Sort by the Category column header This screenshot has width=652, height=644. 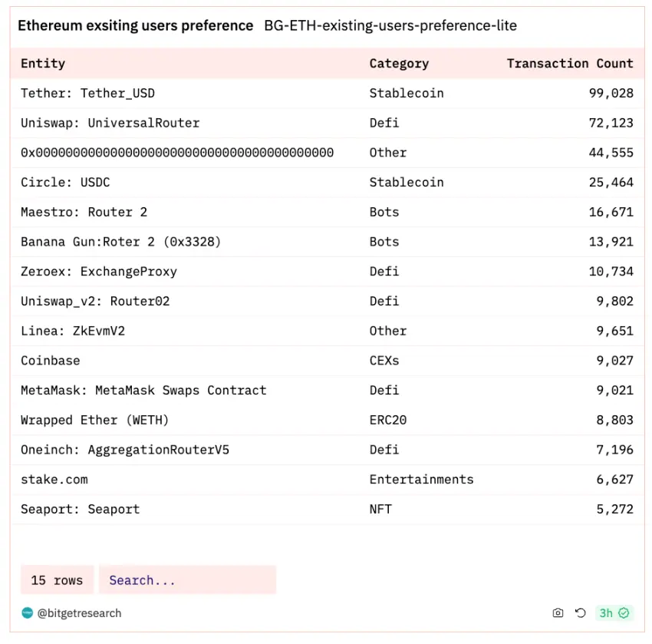click(x=399, y=63)
